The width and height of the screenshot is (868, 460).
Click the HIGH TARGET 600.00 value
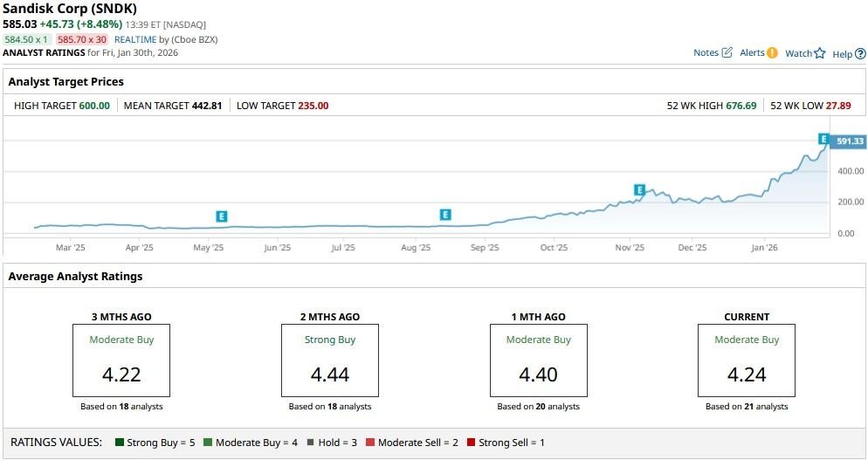[94, 106]
